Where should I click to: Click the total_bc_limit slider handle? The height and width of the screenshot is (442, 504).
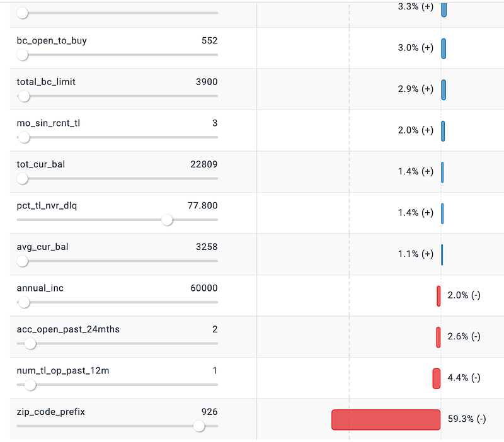(24, 96)
